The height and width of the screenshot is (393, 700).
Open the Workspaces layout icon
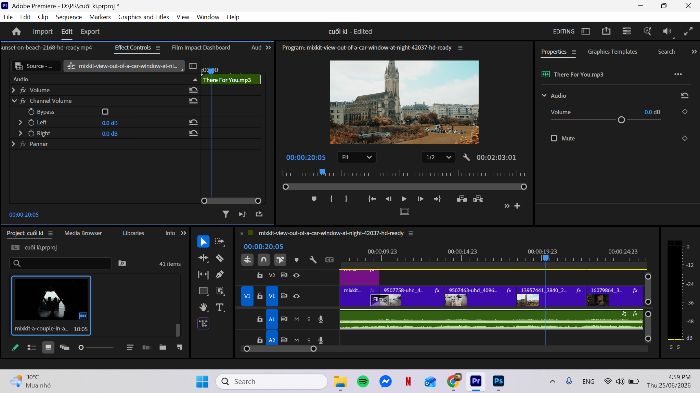click(586, 31)
